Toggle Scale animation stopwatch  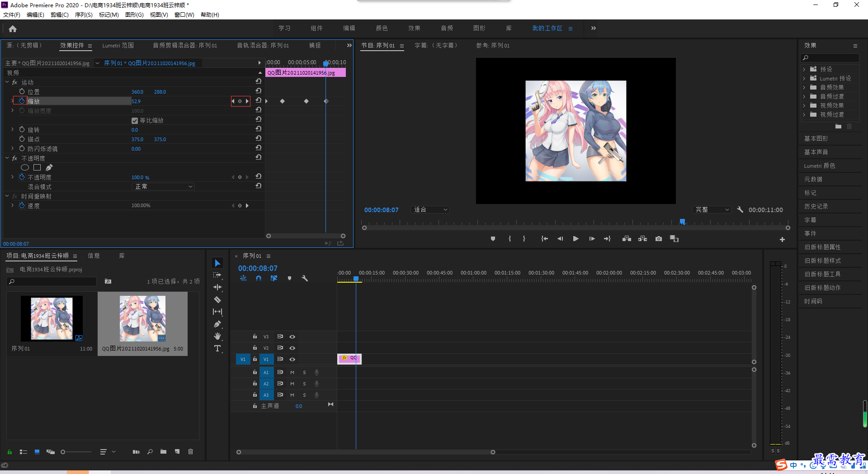tap(22, 101)
